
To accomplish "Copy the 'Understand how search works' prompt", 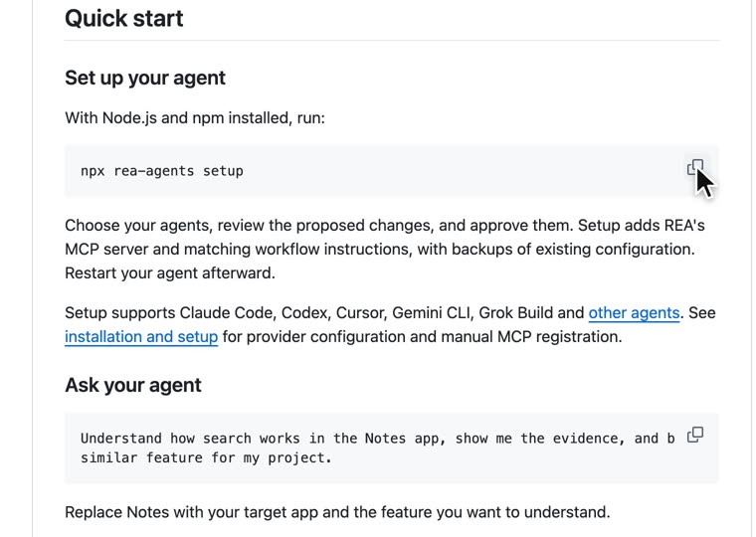I will [695, 435].
